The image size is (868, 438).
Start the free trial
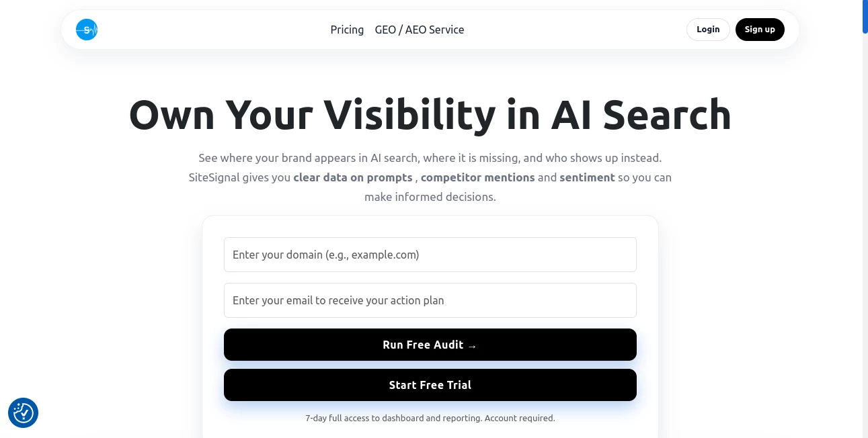(x=430, y=384)
